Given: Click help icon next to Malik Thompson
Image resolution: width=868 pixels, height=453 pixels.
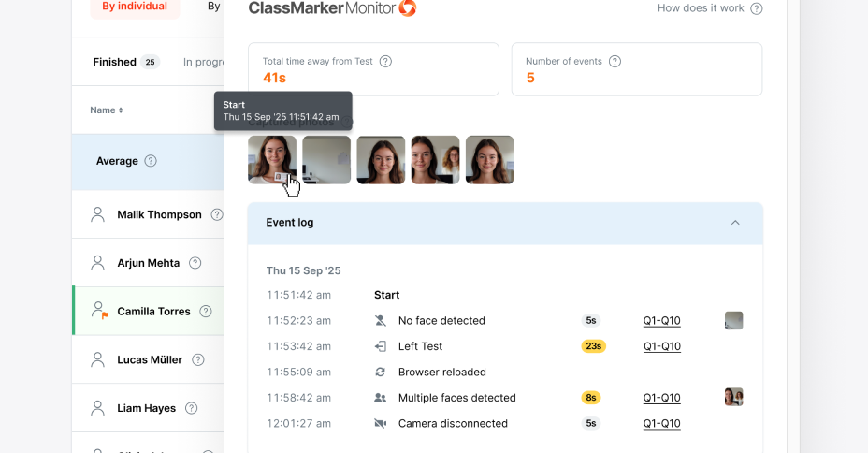Looking at the screenshot, I should click(217, 214).
